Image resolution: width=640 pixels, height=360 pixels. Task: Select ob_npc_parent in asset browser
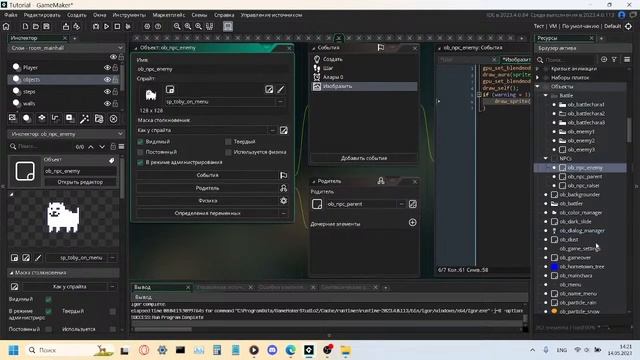coord(584,177)
